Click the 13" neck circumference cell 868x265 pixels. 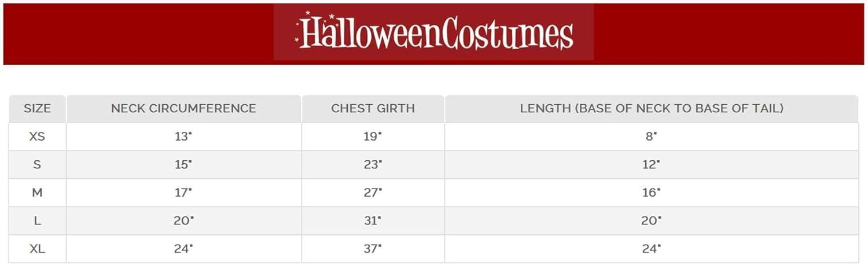(x=183, y=137)
